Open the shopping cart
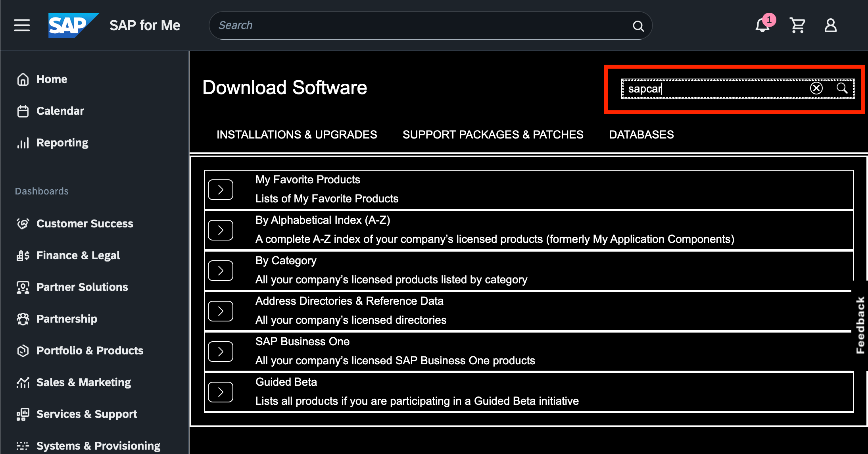 (x=797, y=26)
